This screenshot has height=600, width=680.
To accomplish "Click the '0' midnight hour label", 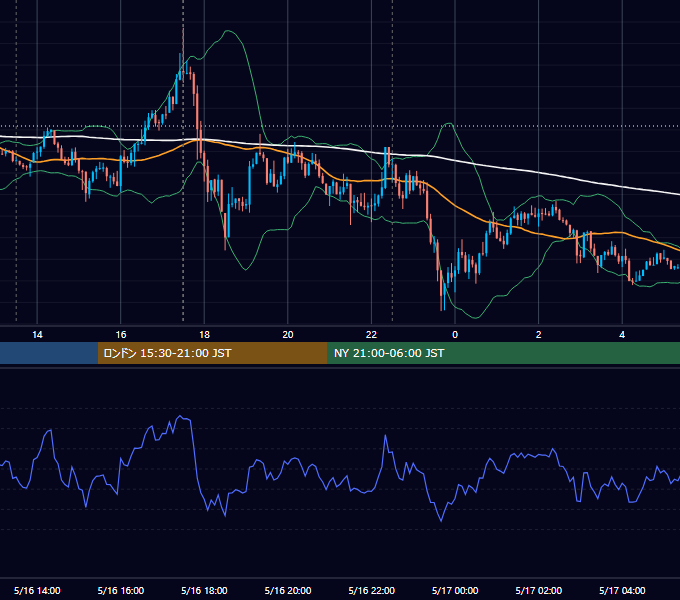I will coord(455,335).
